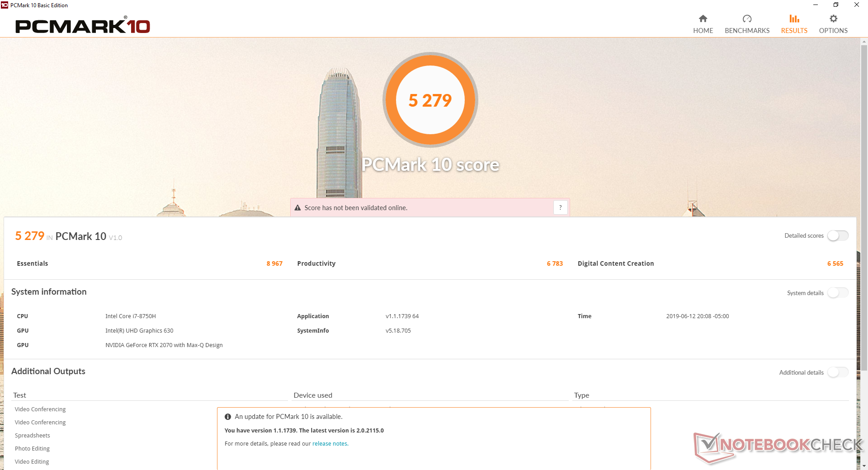Enable the Detailed scores toggle
This screenshot has height=470, width=868.
pos(838,235)
